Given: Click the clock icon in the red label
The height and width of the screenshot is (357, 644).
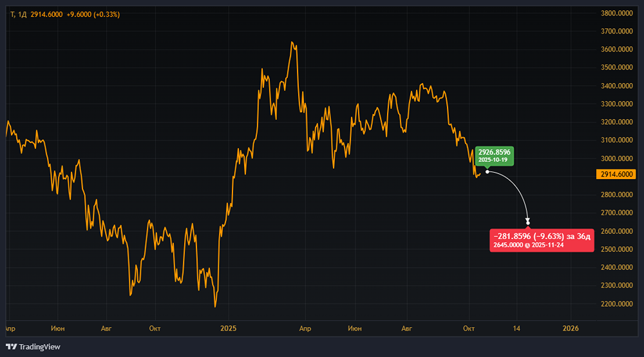Looking at the screenshot, I should 527,246.
